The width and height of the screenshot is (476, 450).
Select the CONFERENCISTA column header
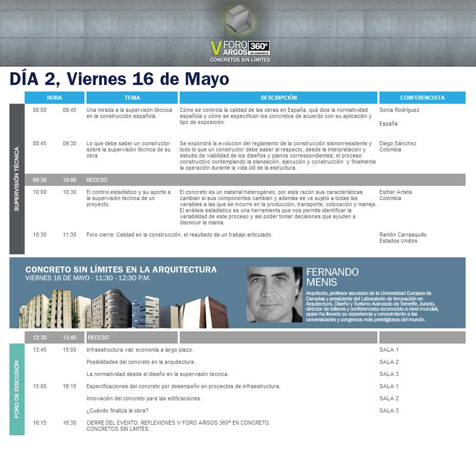pyautogui.click(x=422, y=98)
